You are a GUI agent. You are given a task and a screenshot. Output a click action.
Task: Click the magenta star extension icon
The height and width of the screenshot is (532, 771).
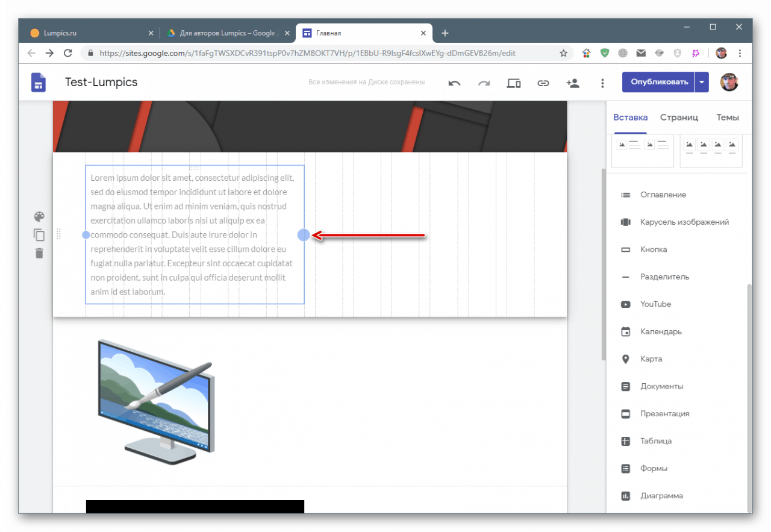tap(696, 53)
